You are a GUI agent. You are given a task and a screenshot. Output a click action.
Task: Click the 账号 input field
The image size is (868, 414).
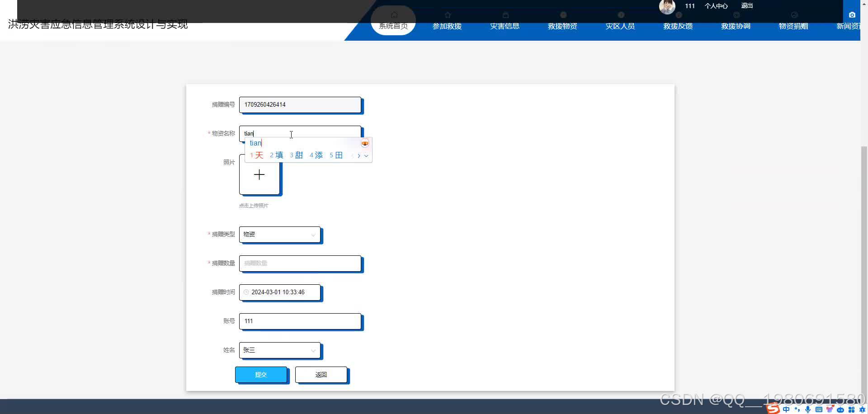click(300, 321)
